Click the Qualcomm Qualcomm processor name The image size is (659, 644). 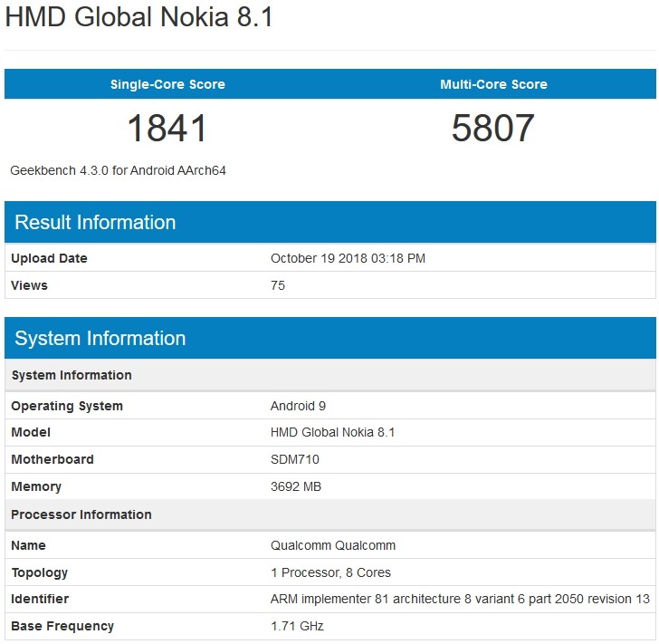pos(333,545)
